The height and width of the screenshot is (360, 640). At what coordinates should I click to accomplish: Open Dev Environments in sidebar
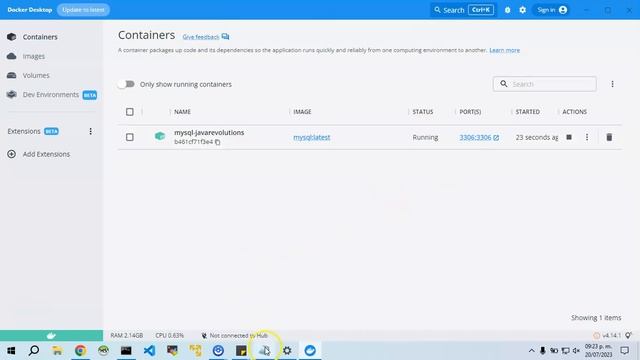tap(51, 95)
